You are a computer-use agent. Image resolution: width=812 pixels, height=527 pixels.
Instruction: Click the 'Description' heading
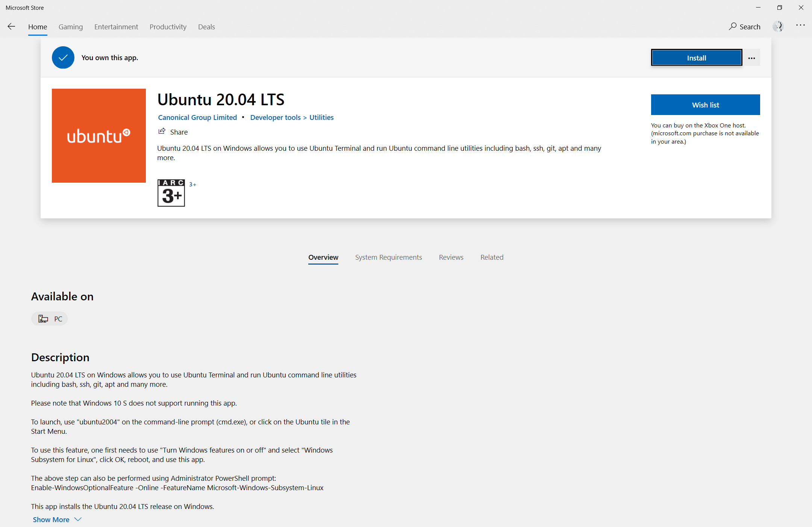pyautogui.click(x=60, y=357)
